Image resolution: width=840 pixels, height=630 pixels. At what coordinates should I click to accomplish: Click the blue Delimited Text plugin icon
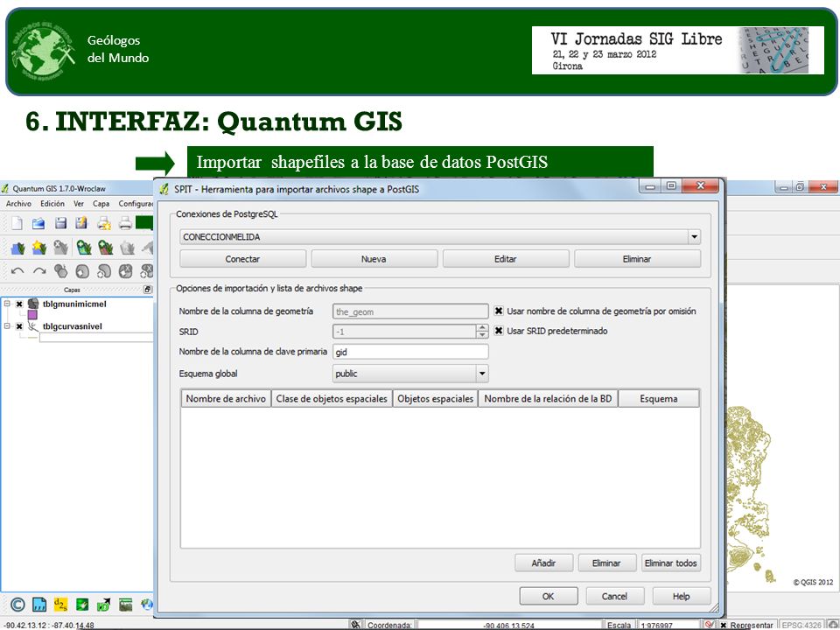[39, 605]
